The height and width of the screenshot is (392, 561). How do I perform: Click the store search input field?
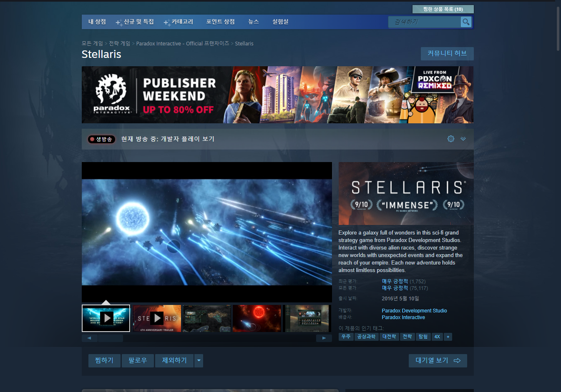[x=424, y=22]
